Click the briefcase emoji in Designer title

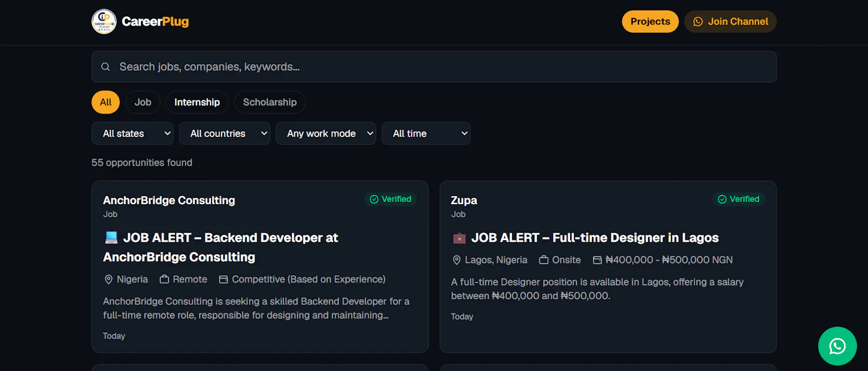point(459,238)
